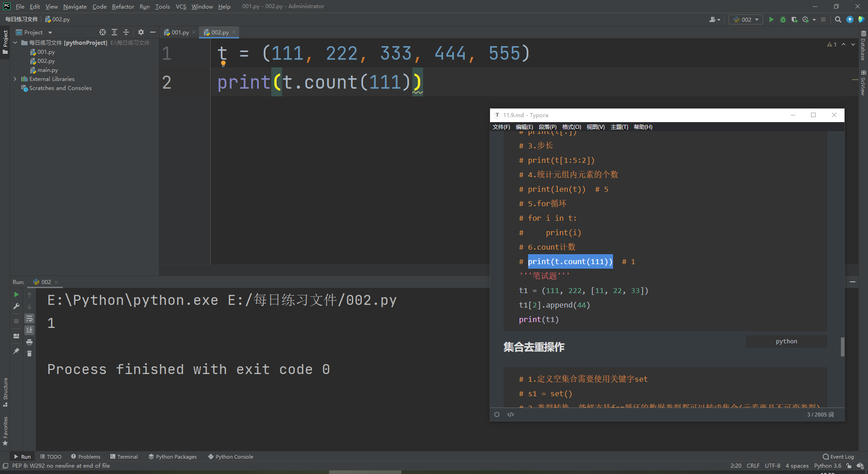The width and height of the screenshot is (868, 474).
Task: Open the Problems tool window
Action: 85,457
